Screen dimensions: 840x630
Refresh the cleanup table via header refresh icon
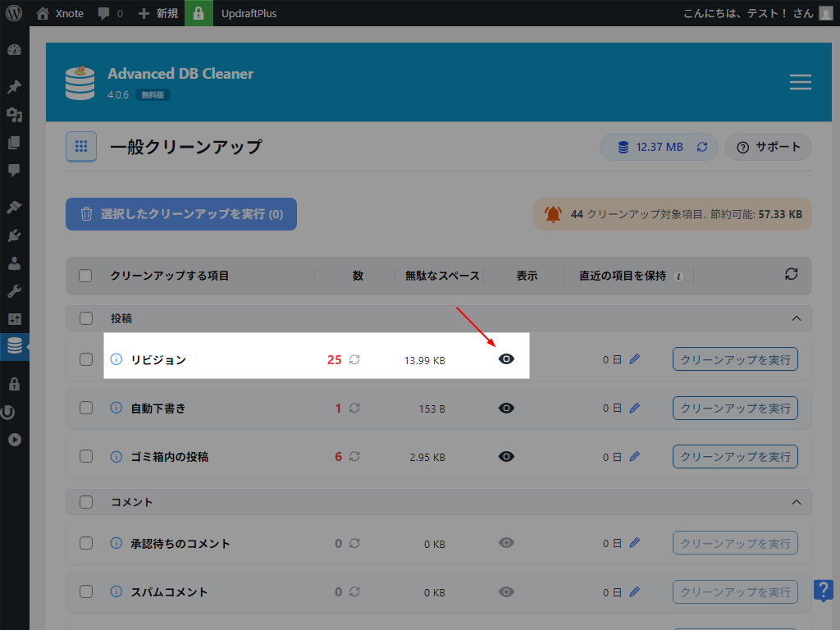(790, 276)
